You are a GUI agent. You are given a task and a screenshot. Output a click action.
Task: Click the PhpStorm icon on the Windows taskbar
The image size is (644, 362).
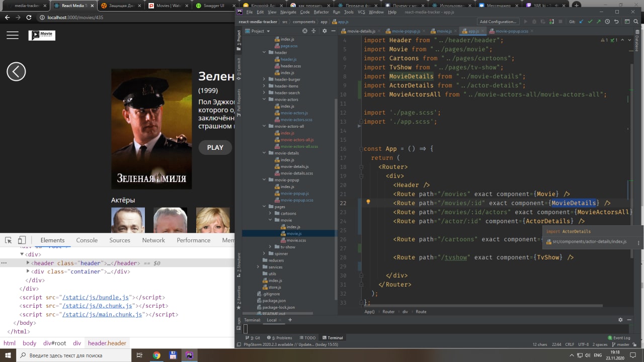click(x=189, y=355)
